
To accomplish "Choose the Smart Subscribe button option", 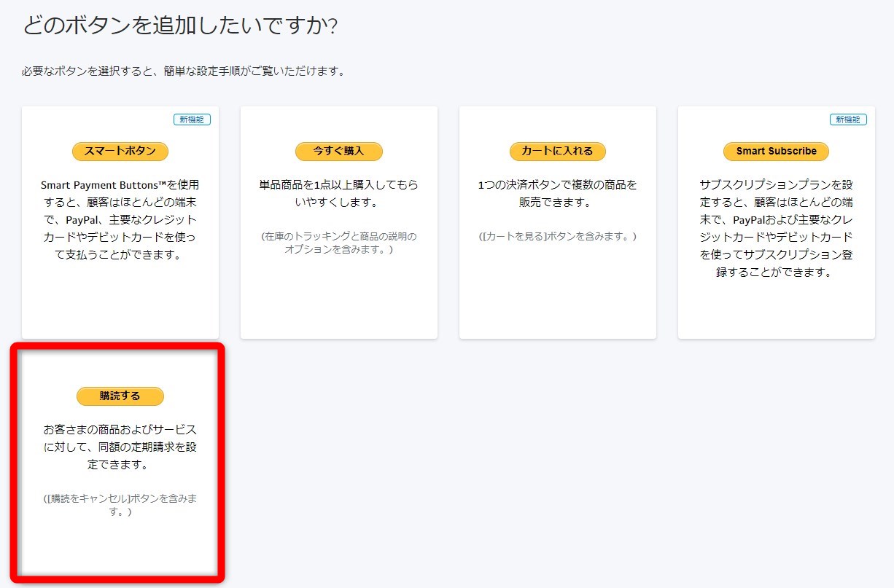I will coord(775,152).
